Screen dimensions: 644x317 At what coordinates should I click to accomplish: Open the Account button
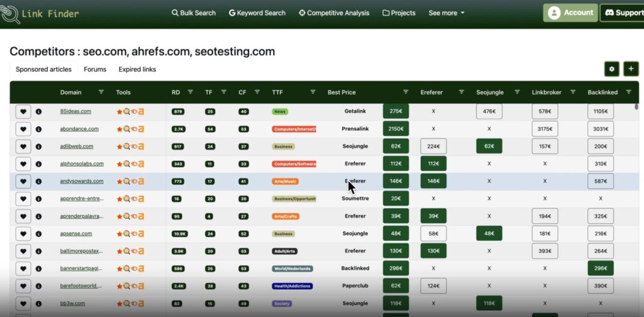click(x=570, y=13)
